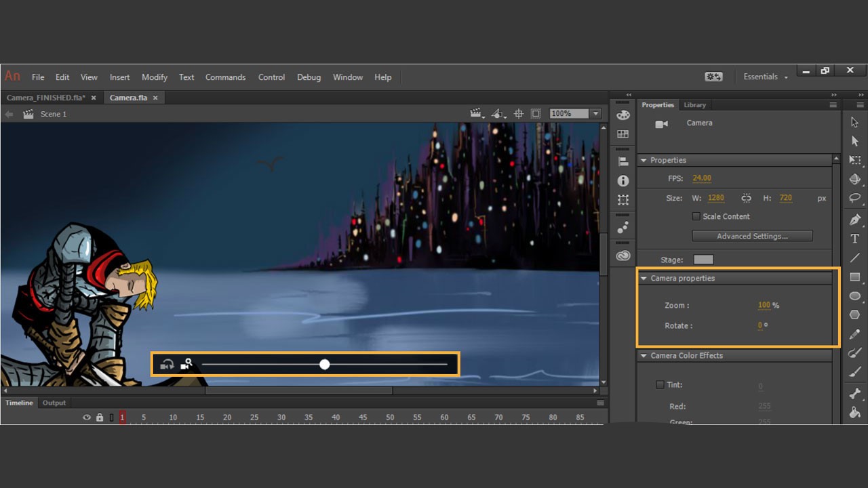868x488 pixels.
Task: Open the Creative Cloud Libraries panel icon
Action: click(623, 256)
